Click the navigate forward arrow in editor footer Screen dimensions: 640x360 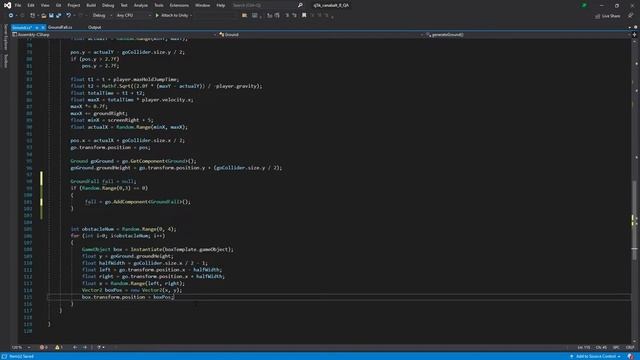85,347
